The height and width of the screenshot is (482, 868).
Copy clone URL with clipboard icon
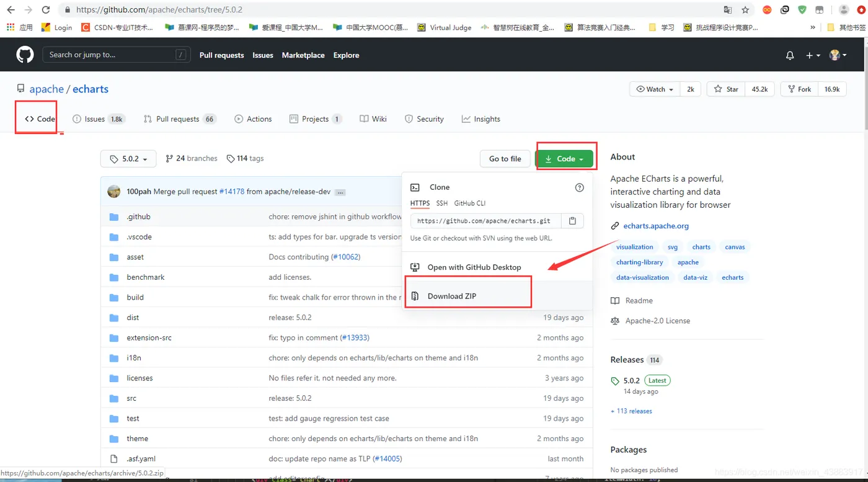pyautogui.click(x=572, y=221)
